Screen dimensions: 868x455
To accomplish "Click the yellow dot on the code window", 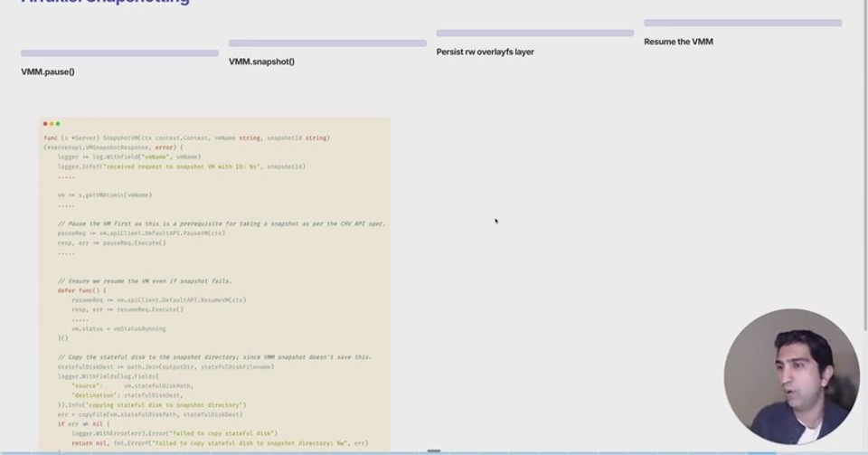I will (52, 124).
